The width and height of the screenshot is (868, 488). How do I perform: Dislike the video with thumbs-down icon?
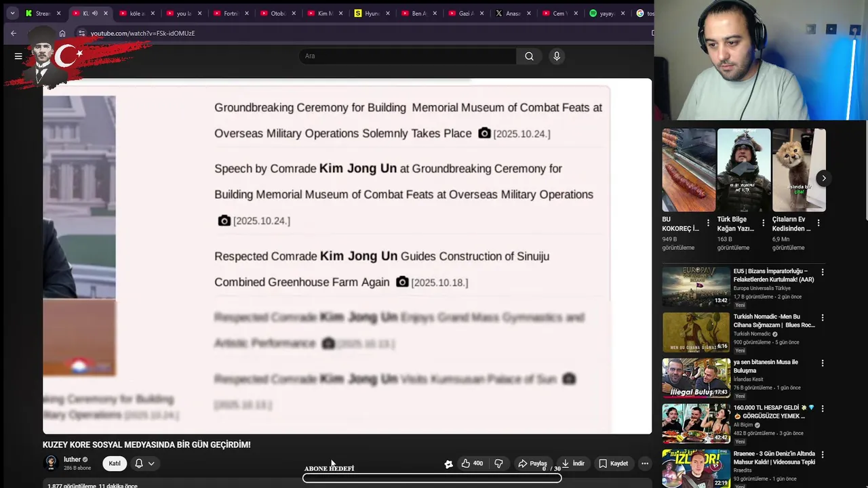(x=499, y=464)
